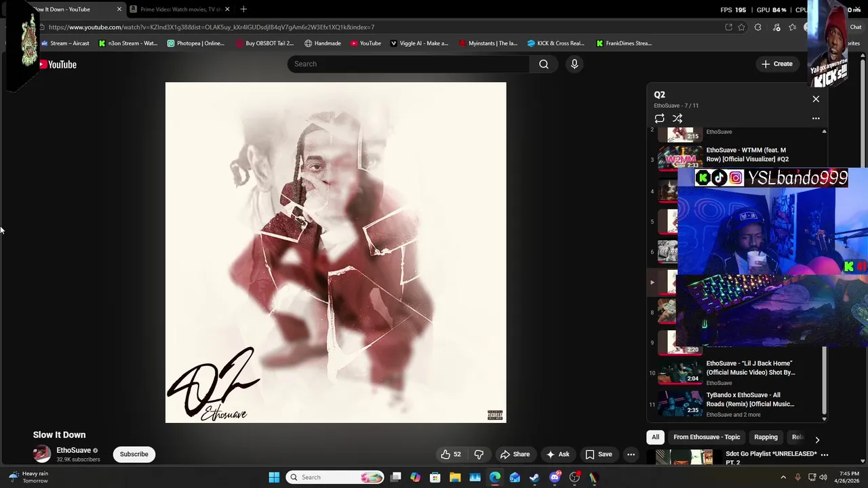
Task: Open Steam from the taskbar
Action: [534, 477]
